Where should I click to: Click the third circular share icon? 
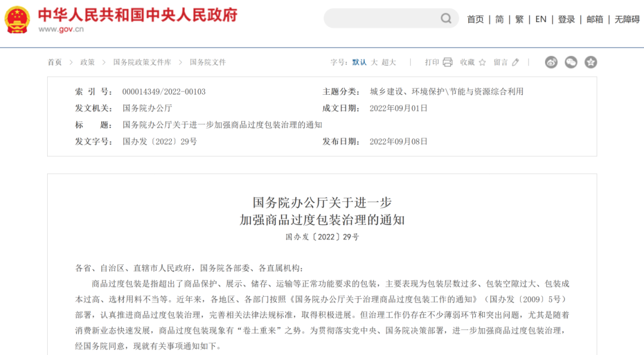tap(590, 62)
